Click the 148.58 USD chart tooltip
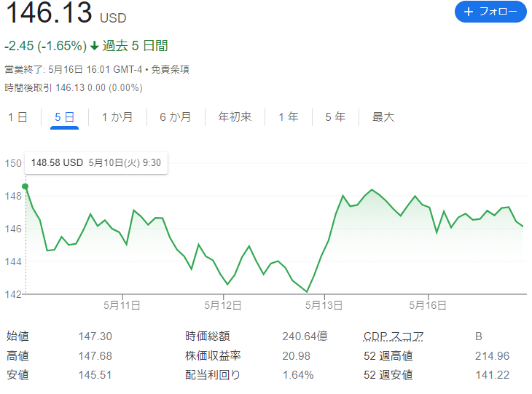Screen dimensions: 532x394 tap(96, 163)
